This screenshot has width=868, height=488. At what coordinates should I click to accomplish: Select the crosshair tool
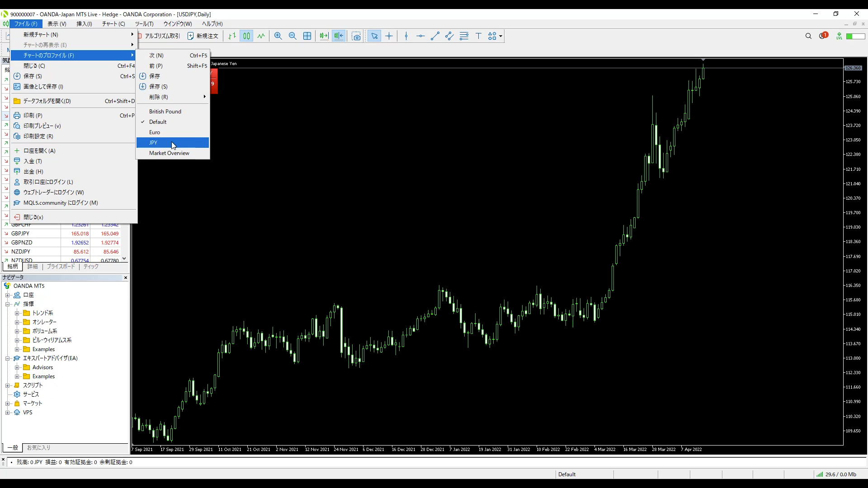coord(389,36)
